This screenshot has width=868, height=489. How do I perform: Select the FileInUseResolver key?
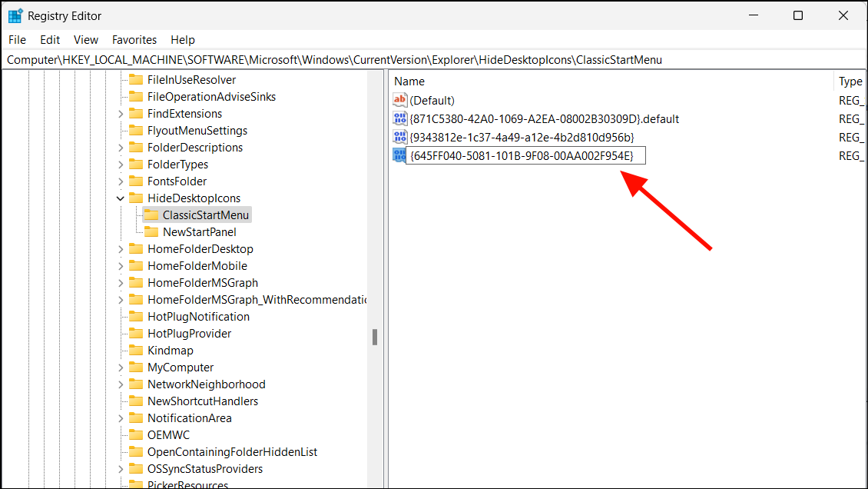pyautogui.click(x=191, y=80)
